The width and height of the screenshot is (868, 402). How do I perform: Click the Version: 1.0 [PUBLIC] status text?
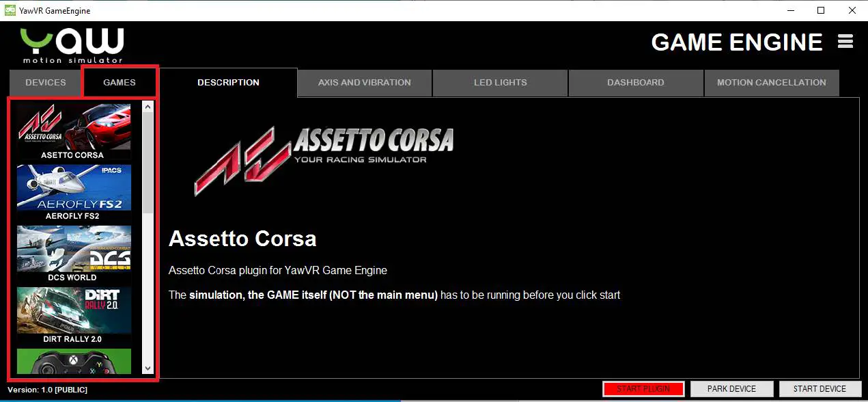pyautogui.click(x=47, y=390)
